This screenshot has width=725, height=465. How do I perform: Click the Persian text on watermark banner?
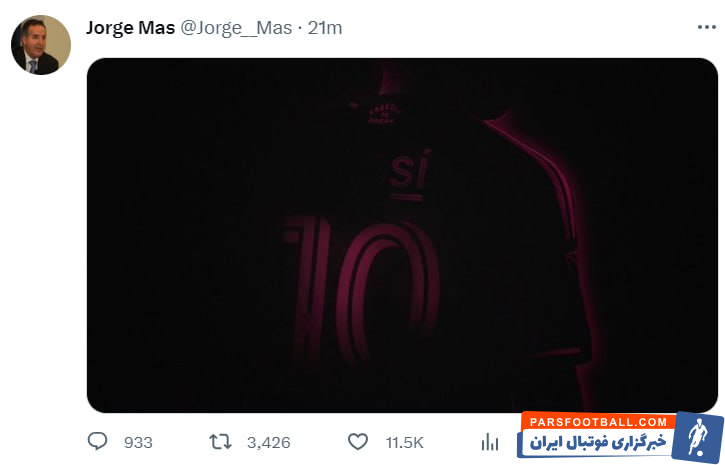(x=598, y=442)
